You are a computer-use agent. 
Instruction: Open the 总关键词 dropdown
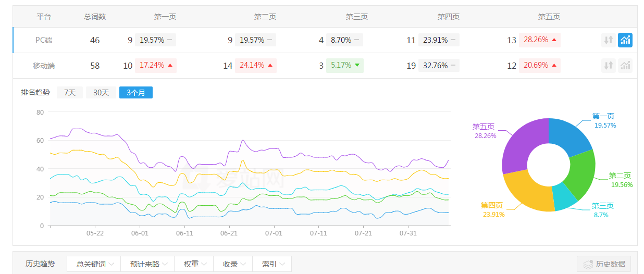[93, 264]
